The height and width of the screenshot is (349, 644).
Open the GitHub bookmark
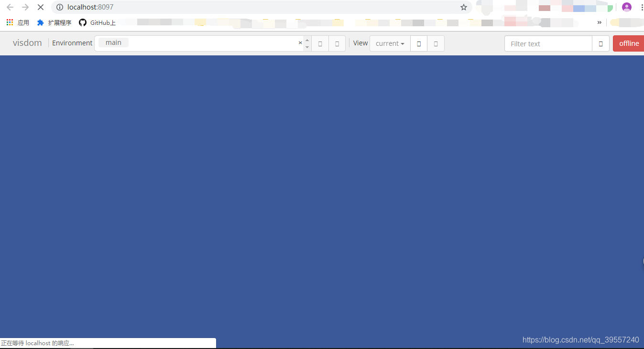coord(97,22)
